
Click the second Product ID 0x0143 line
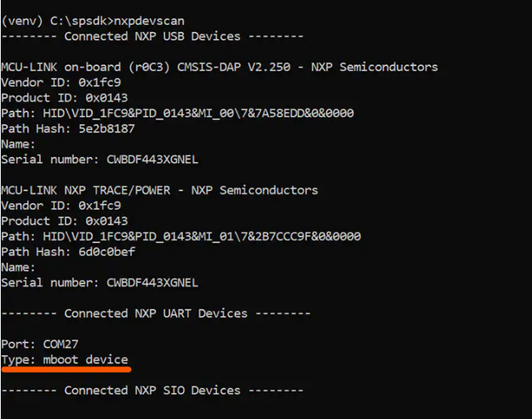coord(64,221)
